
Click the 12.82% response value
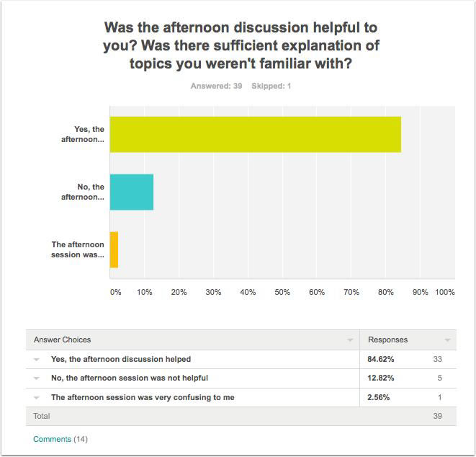pos(381,378)
